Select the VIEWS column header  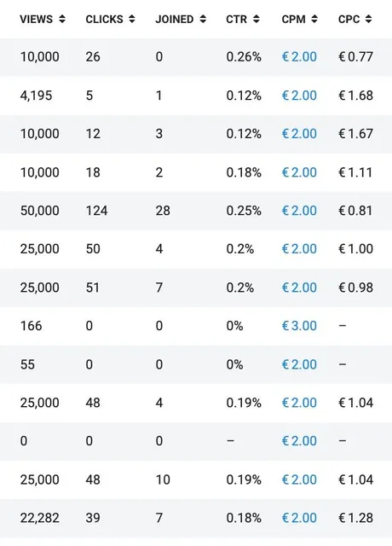point(36,19)
